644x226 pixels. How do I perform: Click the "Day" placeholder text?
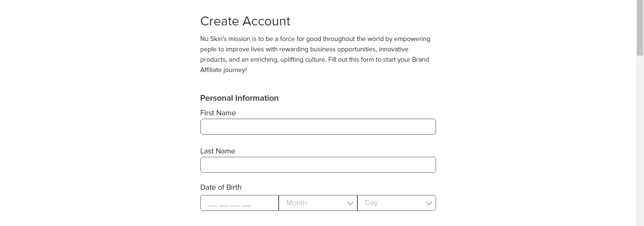[x=371, y=203]
